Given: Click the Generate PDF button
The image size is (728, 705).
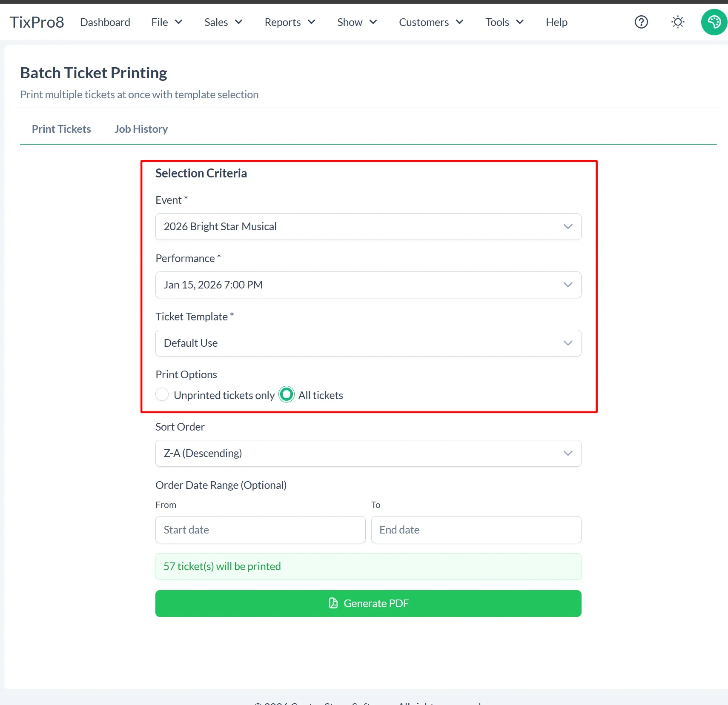Looking at the screenshot, I should point(368,603).
